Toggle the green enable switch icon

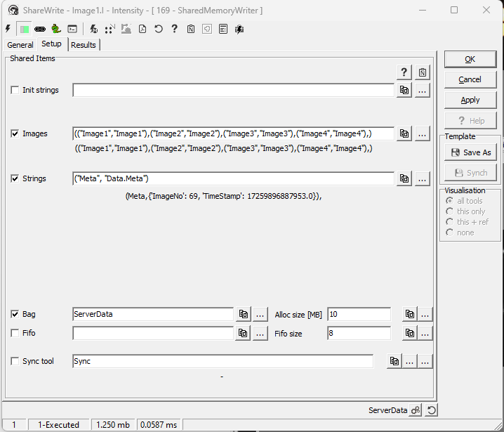point(24,30)
